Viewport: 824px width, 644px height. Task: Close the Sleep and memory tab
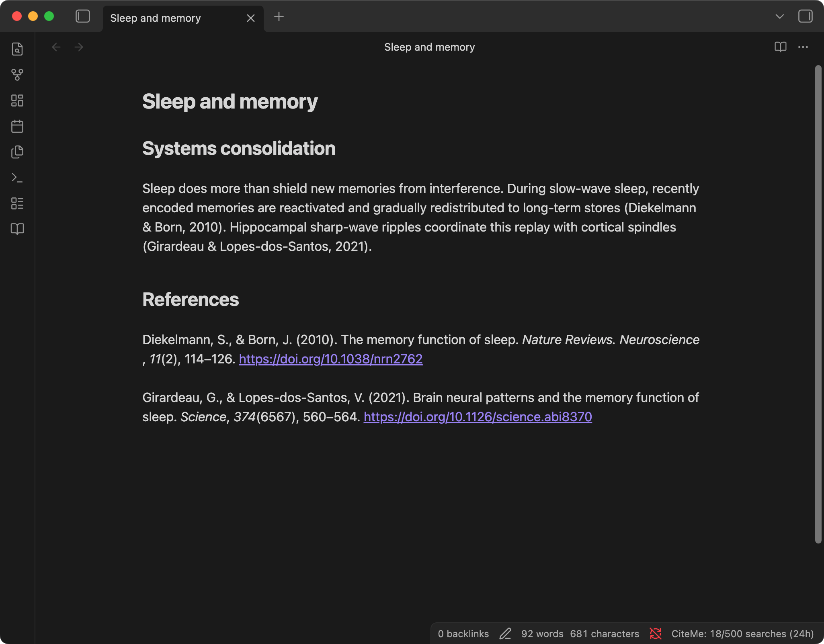point(251,18)
